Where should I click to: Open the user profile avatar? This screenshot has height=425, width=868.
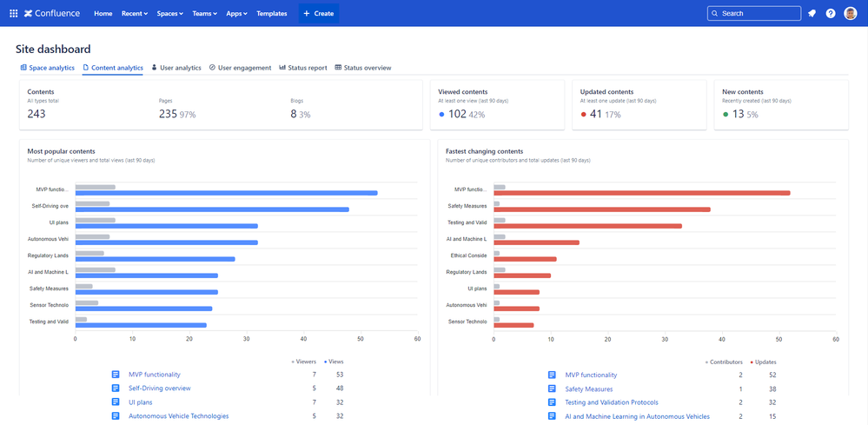tap(851, 14)
